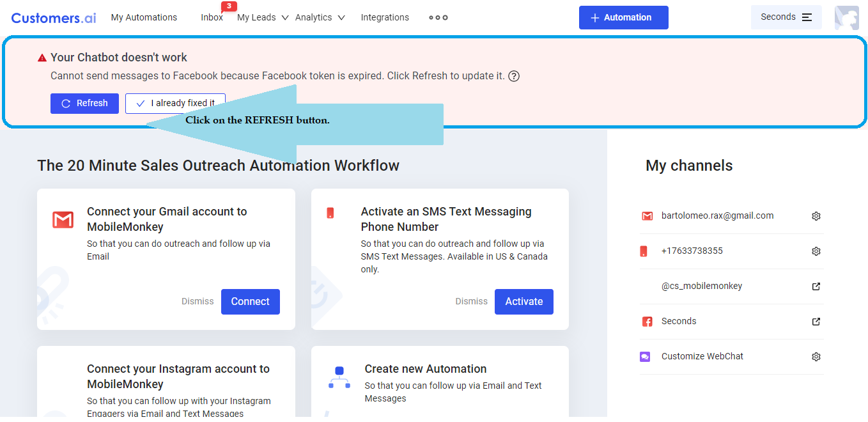
Task: Click the red warning triangle icon
Action: click(42, 58)
